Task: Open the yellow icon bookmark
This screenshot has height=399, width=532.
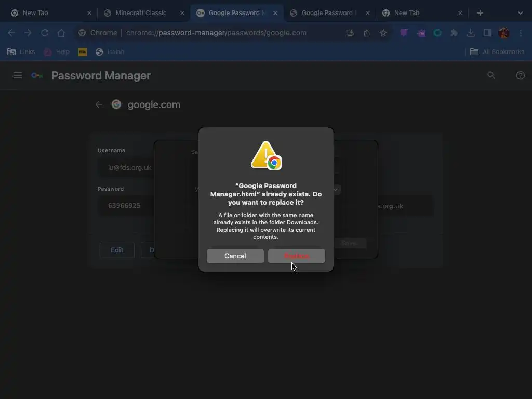Action: 83,52
